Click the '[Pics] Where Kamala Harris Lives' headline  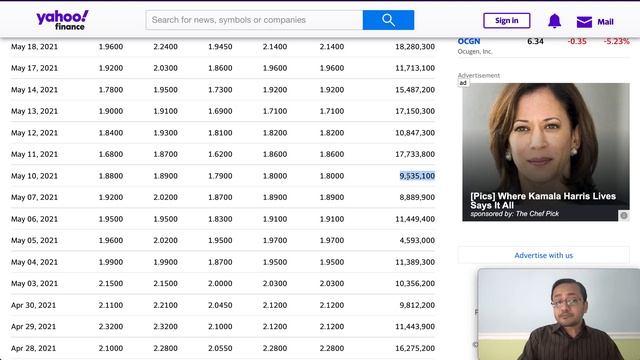click(543, 200)
